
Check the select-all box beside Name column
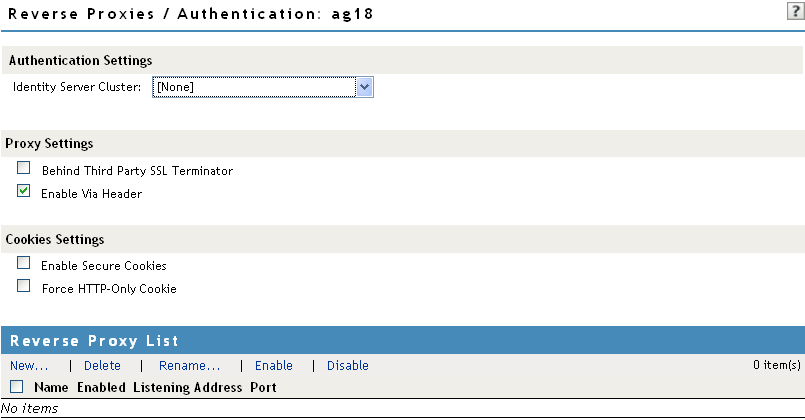pyautogui.click(x=16, y=386)
